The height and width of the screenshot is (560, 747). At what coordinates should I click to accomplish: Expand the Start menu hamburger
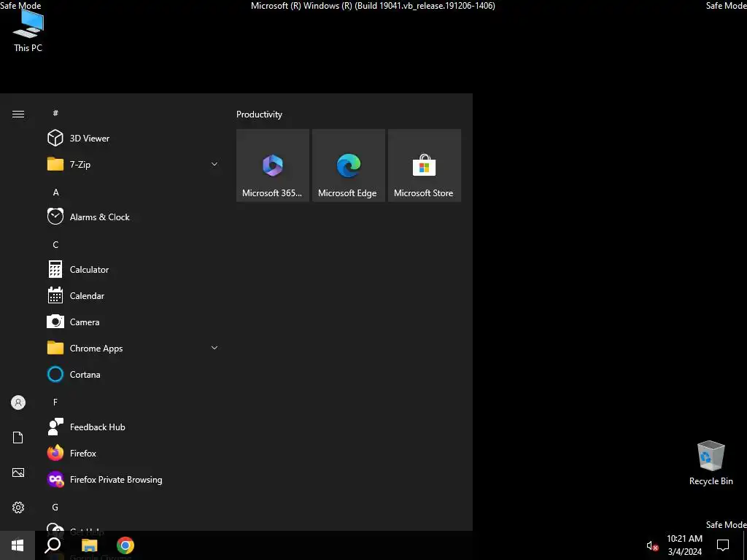coord(18,114)
